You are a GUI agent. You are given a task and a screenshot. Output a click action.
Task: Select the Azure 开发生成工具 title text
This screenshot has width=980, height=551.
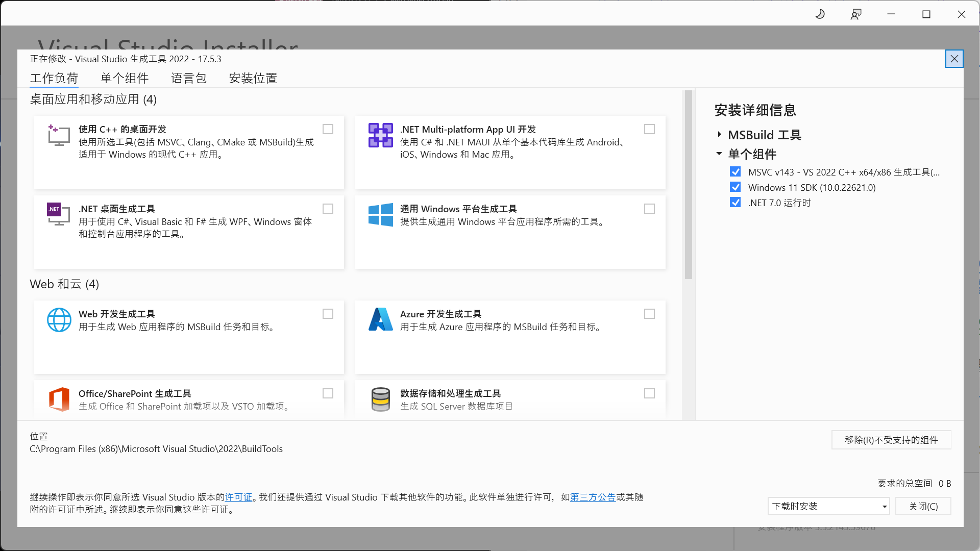441,314
